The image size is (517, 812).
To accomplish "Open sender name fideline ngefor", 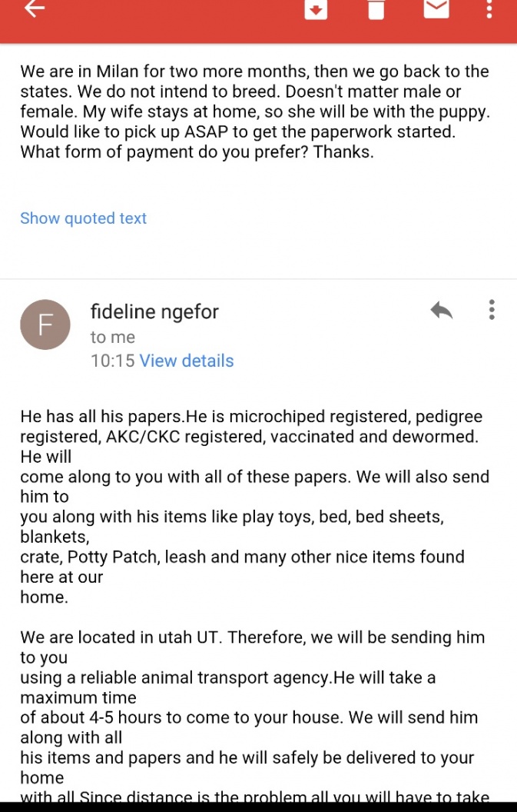I will click(154, 311).
